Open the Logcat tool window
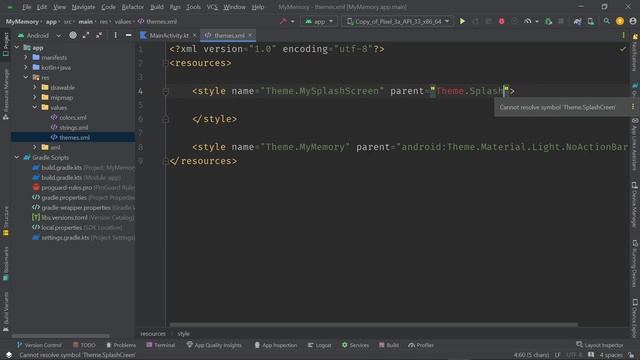 pos(319,345)
